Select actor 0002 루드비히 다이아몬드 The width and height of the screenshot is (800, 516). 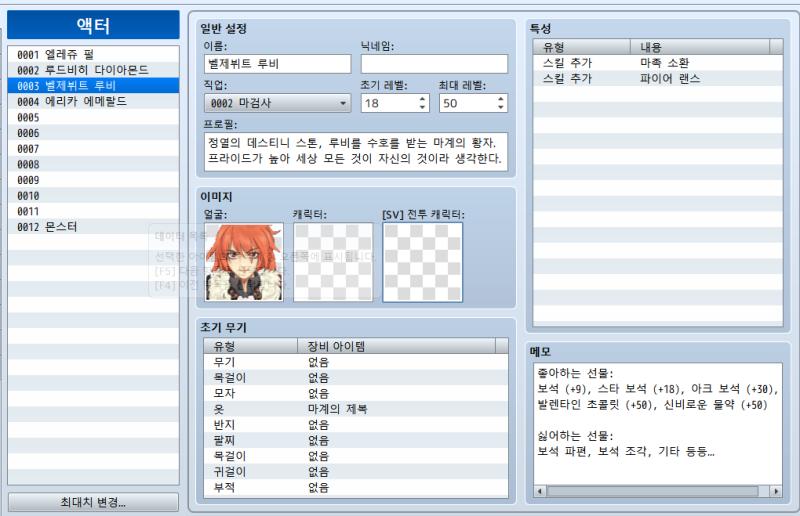[x=93, y=70]
